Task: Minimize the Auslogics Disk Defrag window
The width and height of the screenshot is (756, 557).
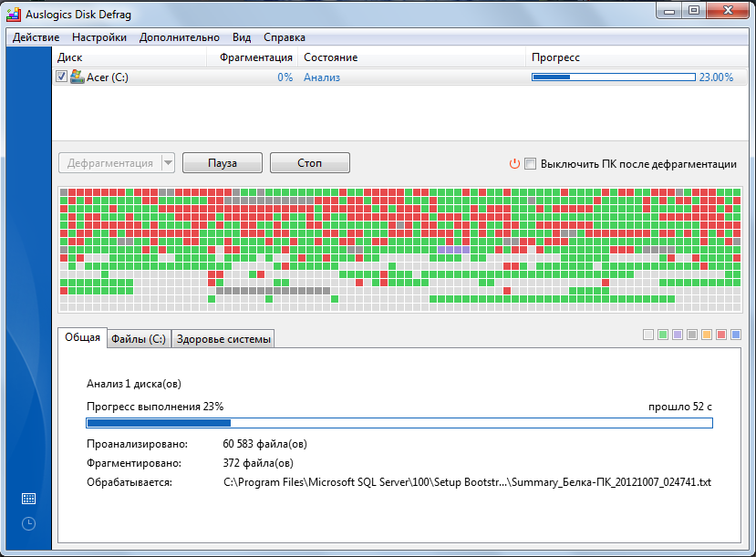Action: tap(669, 11)
